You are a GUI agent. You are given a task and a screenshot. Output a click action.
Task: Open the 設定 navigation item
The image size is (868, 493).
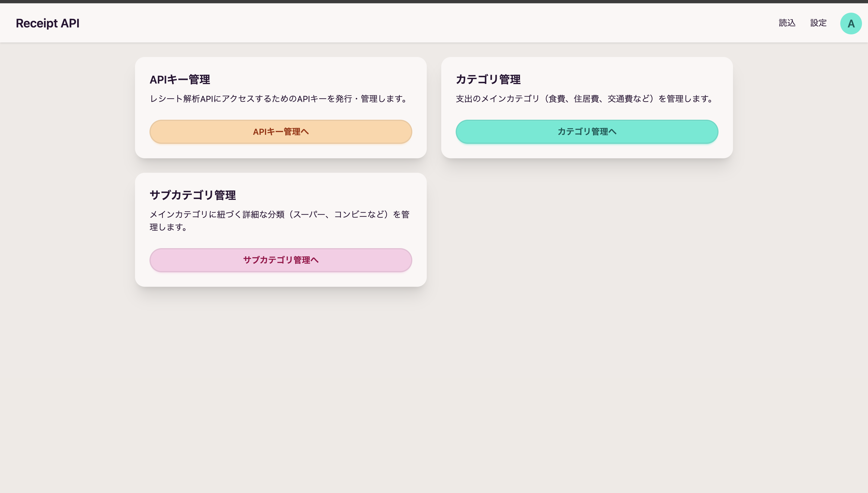818,23
